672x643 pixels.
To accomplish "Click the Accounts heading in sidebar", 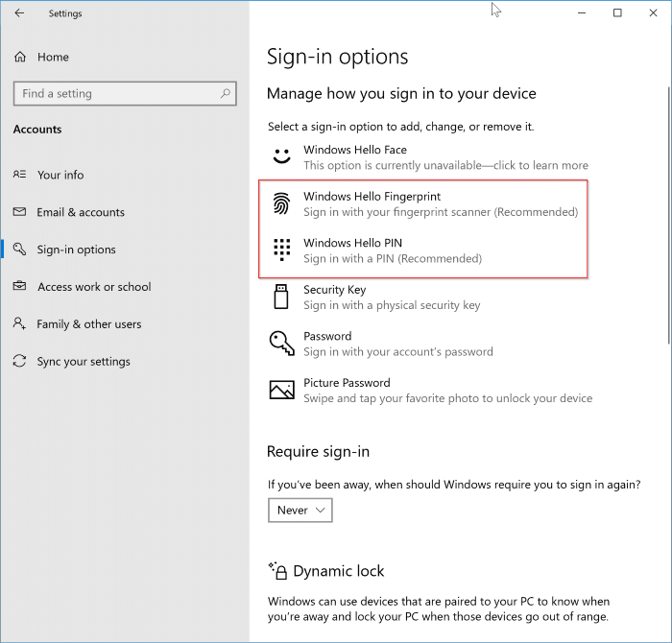I will point(37,129).
